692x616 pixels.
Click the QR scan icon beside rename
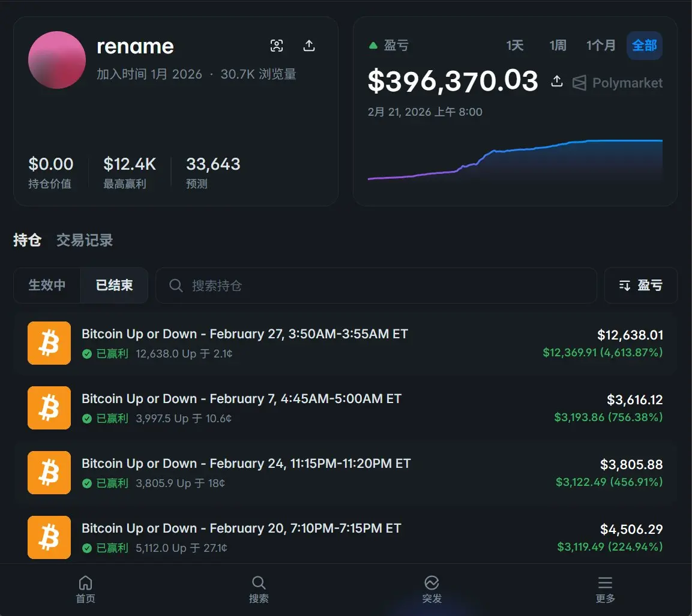pos(277,46)
